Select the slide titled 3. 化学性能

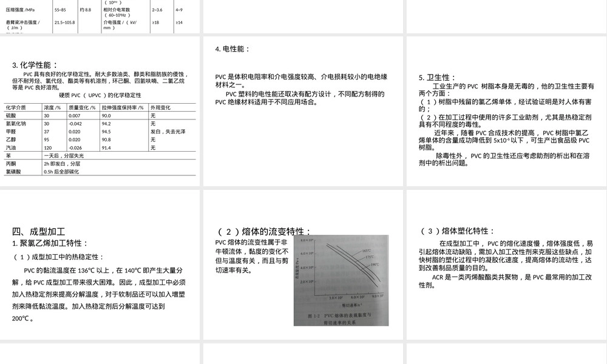pyautogui.click(x=100, y=112)
